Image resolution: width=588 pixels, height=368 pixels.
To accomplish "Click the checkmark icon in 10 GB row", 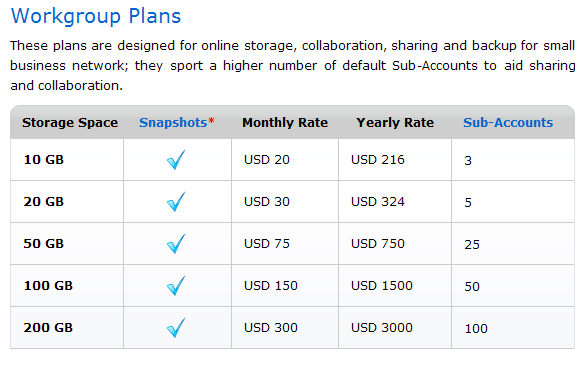I will pyautogui.click(x=176, y=159).
